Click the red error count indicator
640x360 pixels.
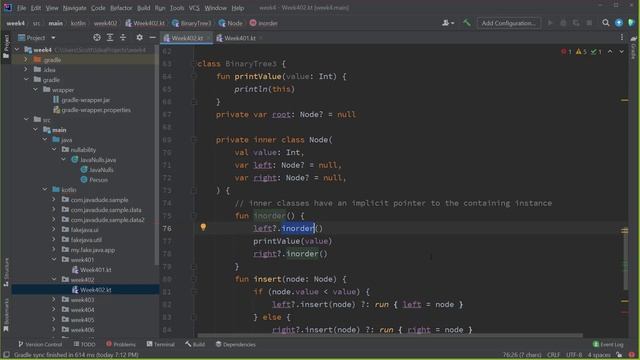click(x=566, y=51)
